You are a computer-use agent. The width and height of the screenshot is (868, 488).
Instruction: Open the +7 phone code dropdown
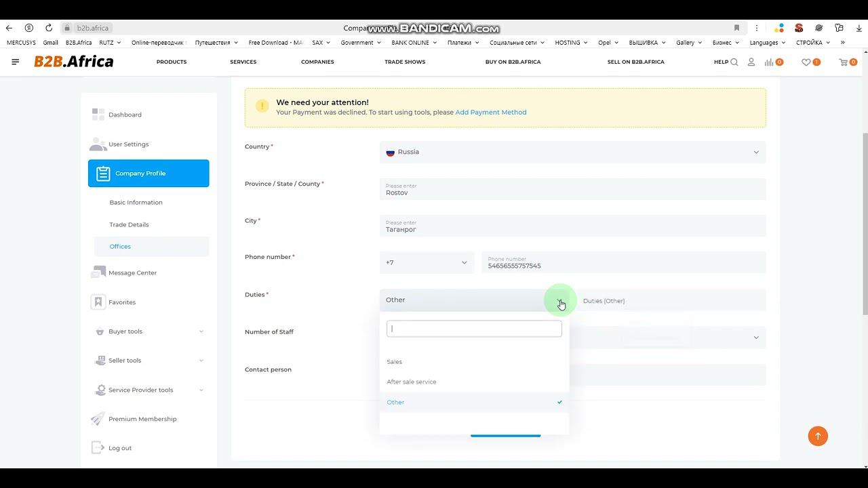[427, 263]
